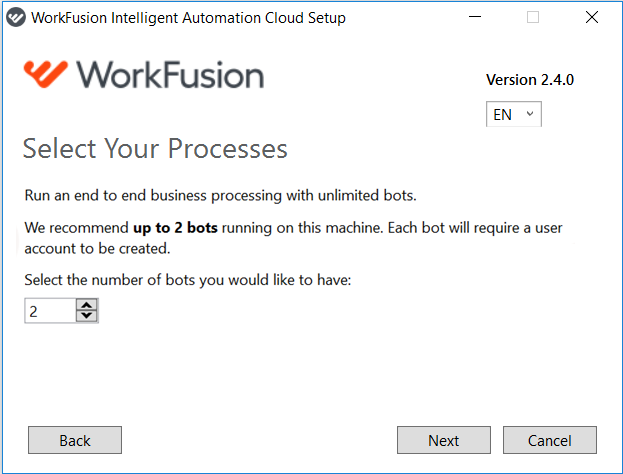Click into the number of bots field
Screen dimensions: 623x474
coord(50,311)
